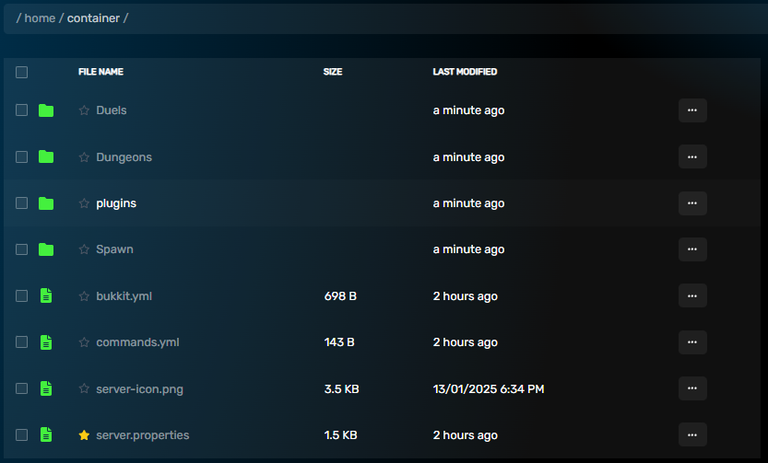Open the commands.yml file
This screenshot has width=768, height=463.
tap(138, 342)
